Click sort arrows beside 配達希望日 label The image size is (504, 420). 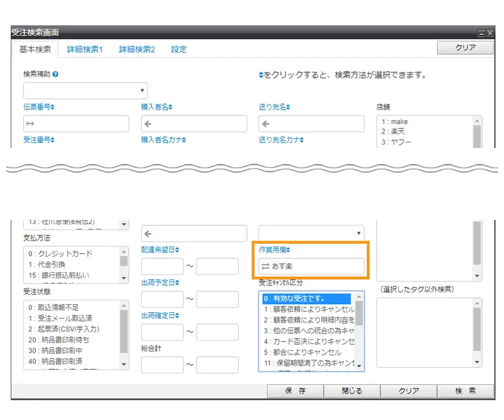pyautogui.click(x=177, y=250)
